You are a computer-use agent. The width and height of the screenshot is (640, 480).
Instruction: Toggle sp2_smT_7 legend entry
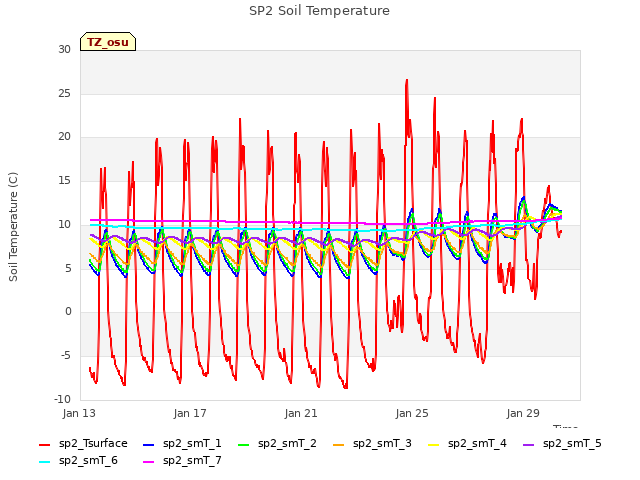[182, 461]
